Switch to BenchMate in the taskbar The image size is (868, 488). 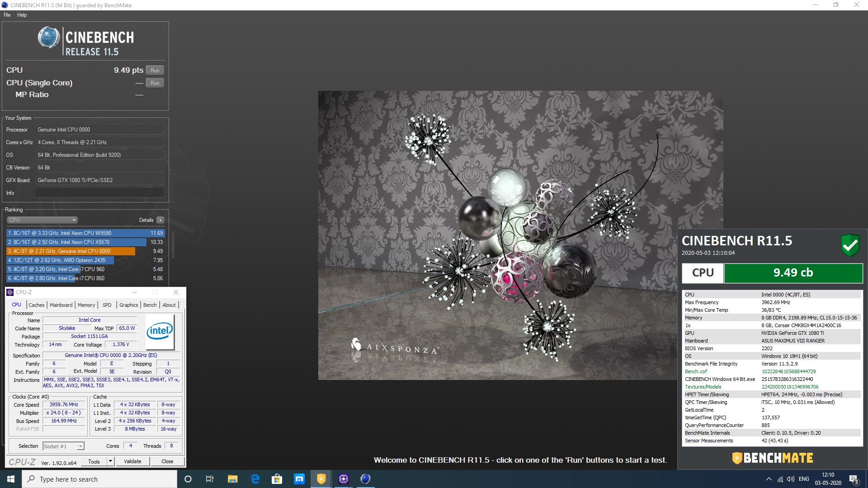coord(321,479)
